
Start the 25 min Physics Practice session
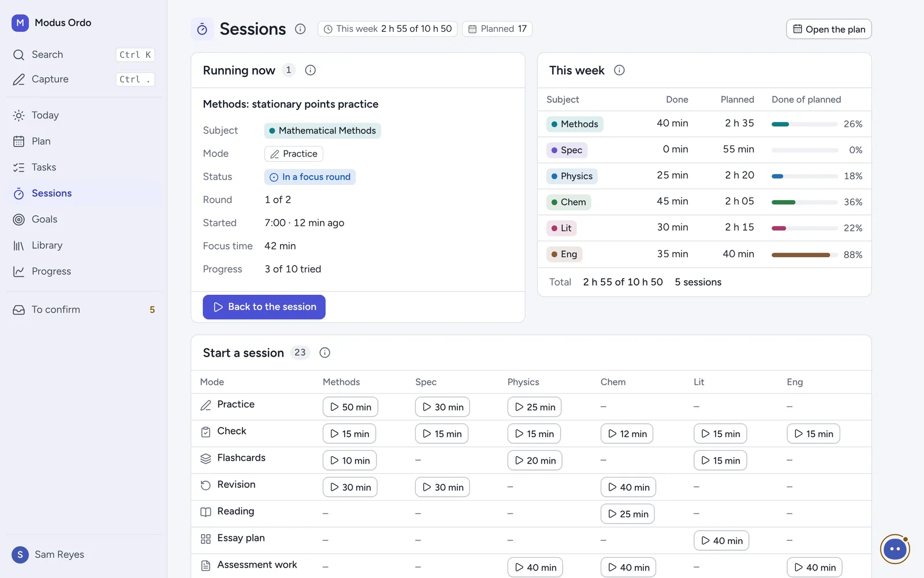point(534,407)
